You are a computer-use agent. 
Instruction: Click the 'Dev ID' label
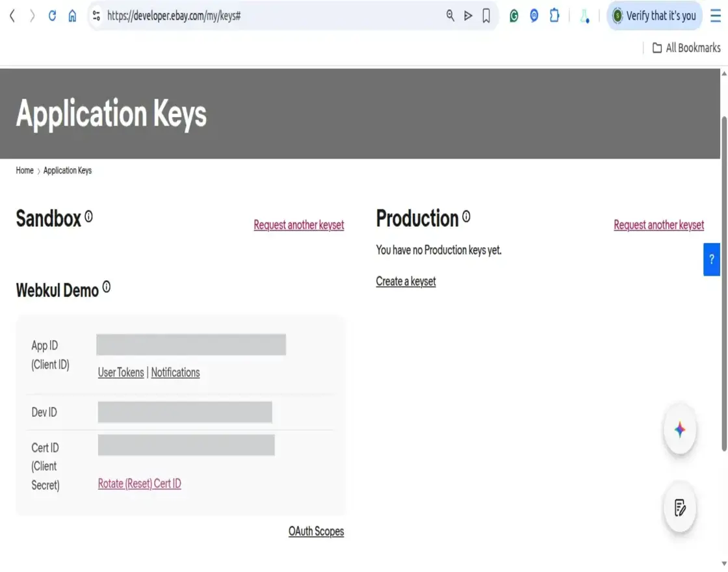coord(44,412)
